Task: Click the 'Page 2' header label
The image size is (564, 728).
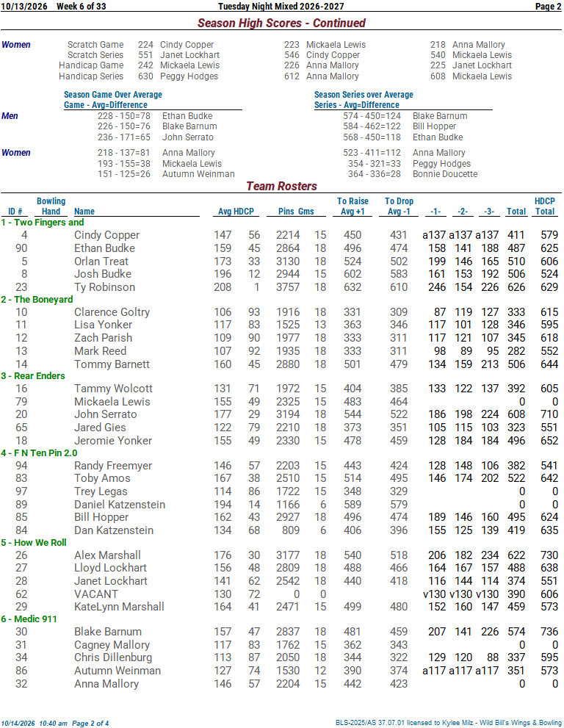Action: point(548,6)
